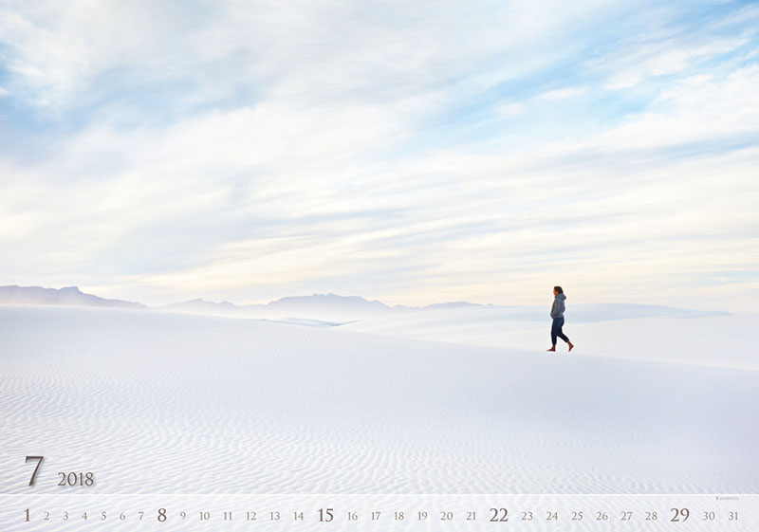Click day 4 in the date strip

tap(84, 516)
